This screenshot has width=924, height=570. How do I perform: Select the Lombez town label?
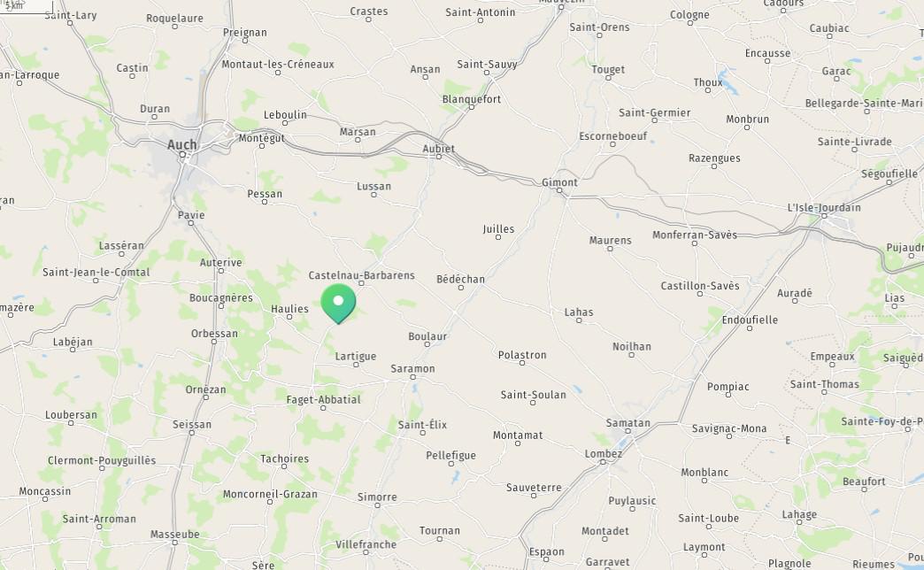pyautogui.click(x=604, y=453)
